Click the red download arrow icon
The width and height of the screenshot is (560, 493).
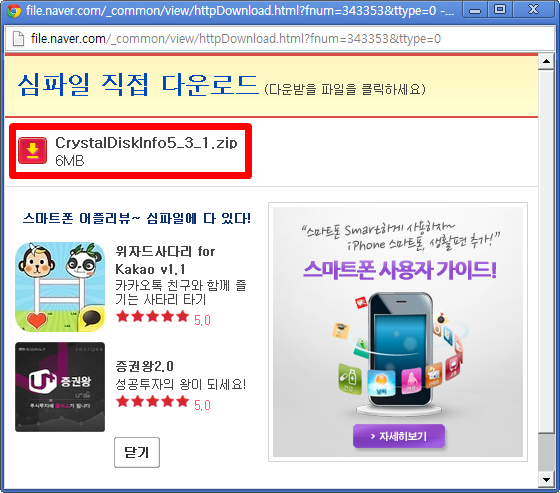click(x=32, y=150)
